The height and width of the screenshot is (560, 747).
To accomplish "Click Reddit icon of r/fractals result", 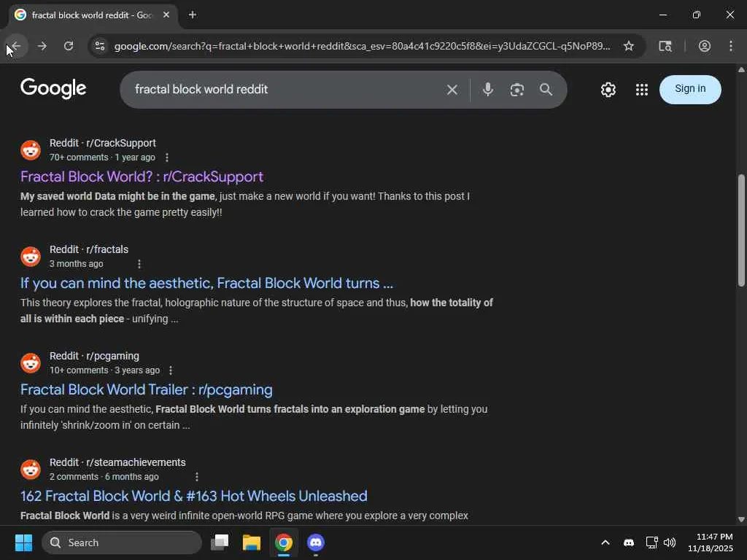I will 31,257.
